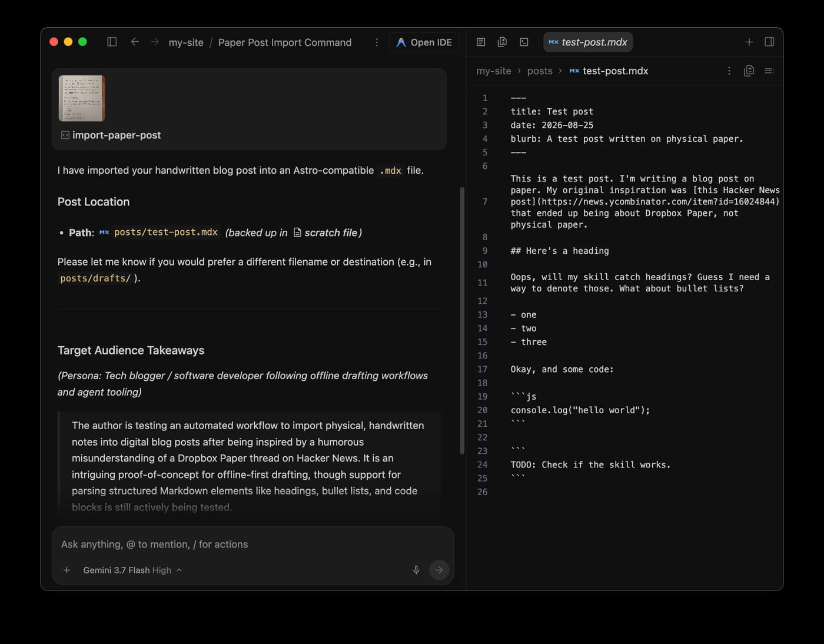This screenshot has width=824, height=644.
Task: Send message with the arrow button
Action: coord(439,570)
